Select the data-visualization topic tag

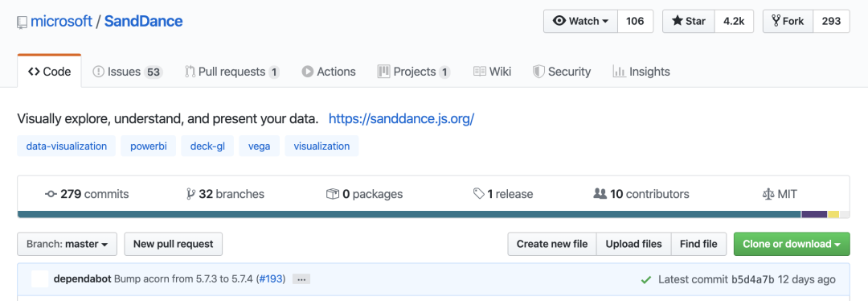(67, 146)
